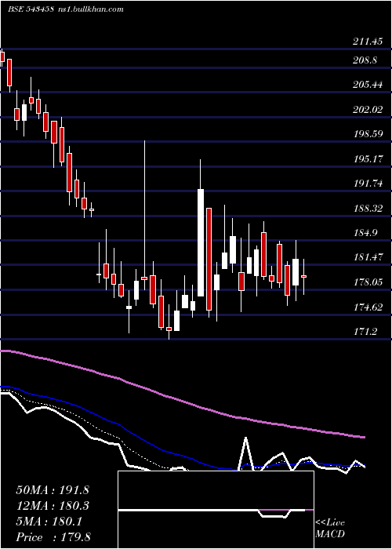Click the 181.47 price level label
Viewport: 392px width, 549px height.
click(368, 257)
